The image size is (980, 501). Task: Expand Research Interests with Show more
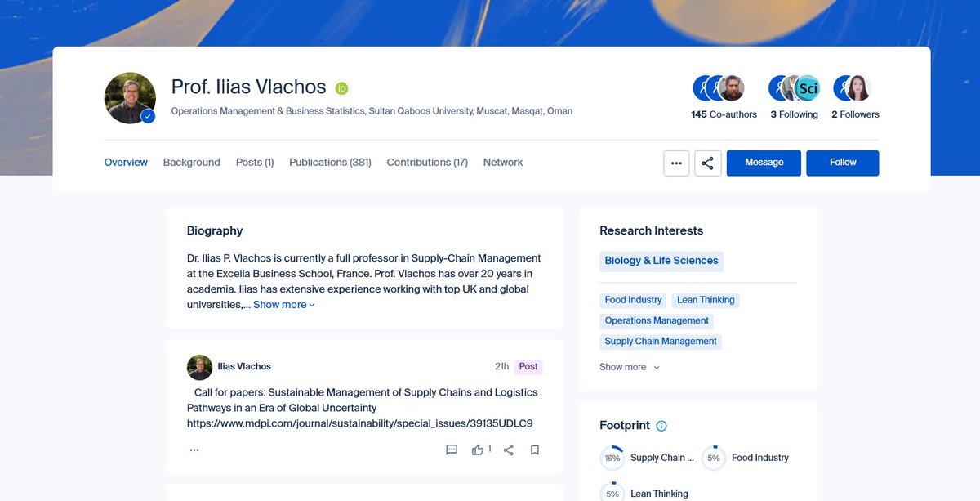[x=630, y=367]
